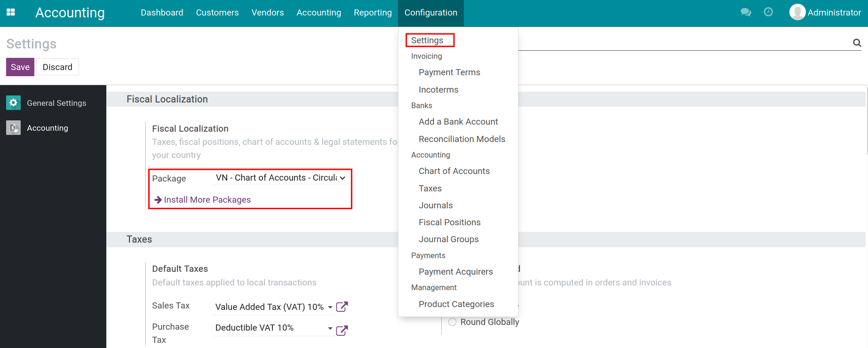Image resolution: width=868 pixels, height=348 pixels.
Task: Open the General Settings gear icon
Action: coord(13,103)
